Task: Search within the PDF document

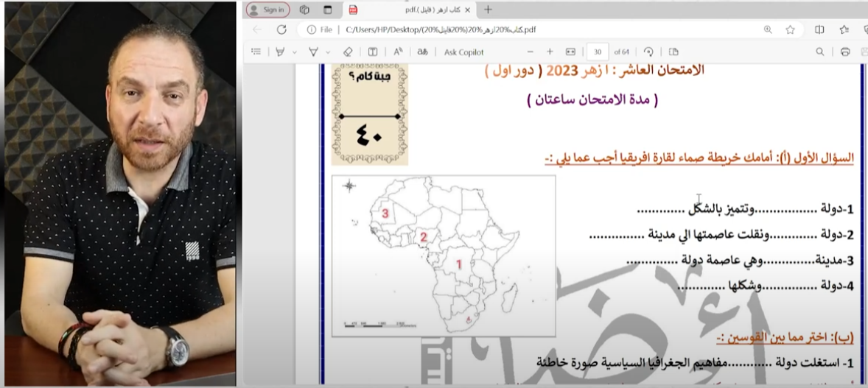Action: pos(820,52)
